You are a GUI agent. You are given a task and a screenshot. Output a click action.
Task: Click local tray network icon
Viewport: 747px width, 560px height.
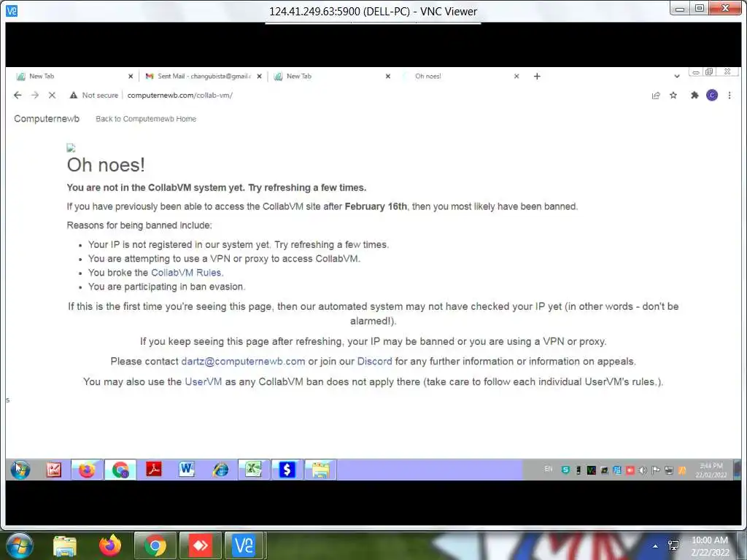(673, 545)
